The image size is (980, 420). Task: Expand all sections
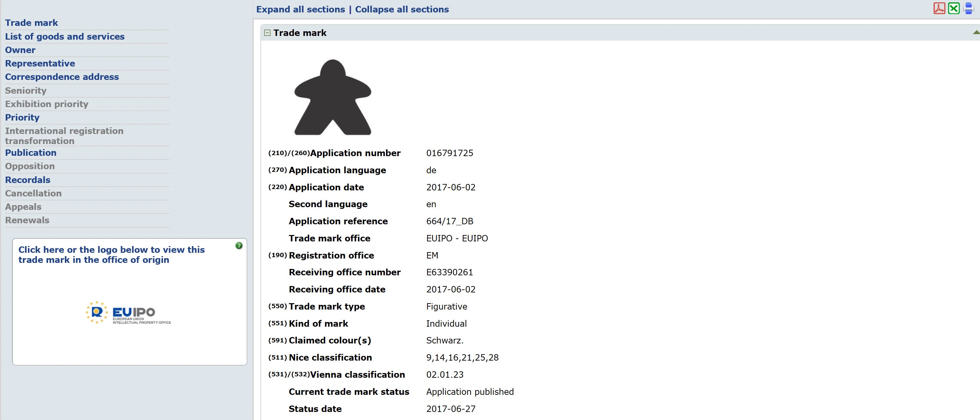click(x=300, y=9)
